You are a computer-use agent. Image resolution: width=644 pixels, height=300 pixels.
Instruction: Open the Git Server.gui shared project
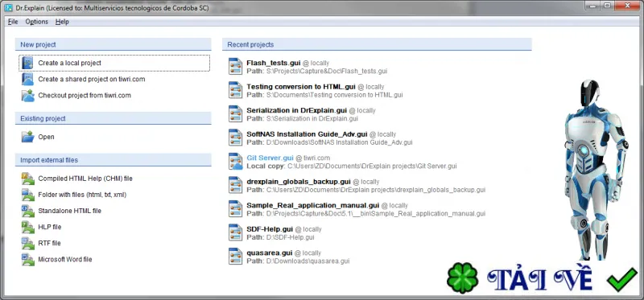click(270, 158)
